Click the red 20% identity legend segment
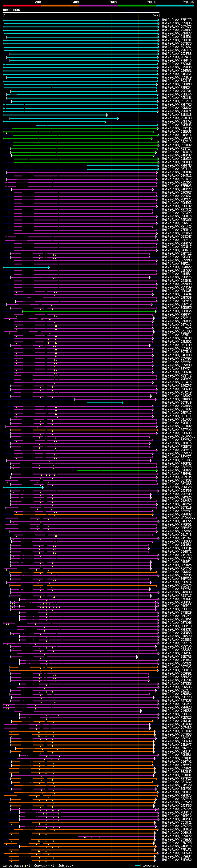This screenshot has width=197, height=868. tap(22, 6)
